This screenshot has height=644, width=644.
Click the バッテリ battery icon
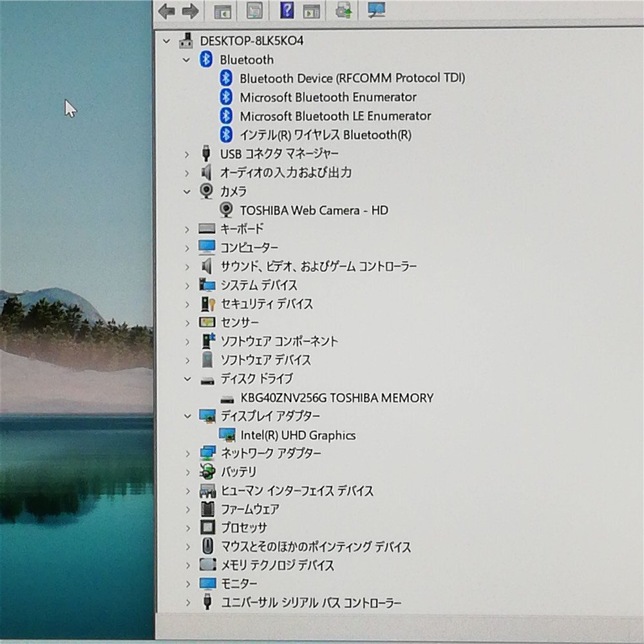[x=208, y=471]
